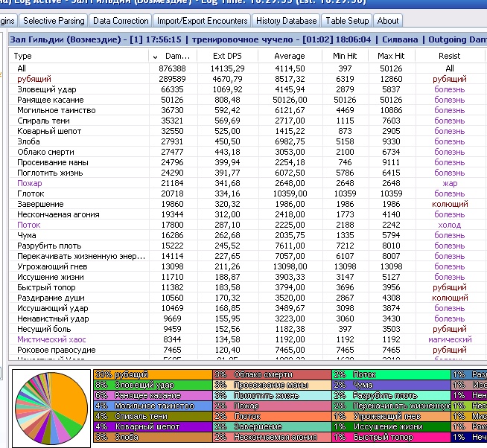The height and width of the screenshot is (448, 487).
Task: Sort the table by the Type column
Action: [79, 56]
